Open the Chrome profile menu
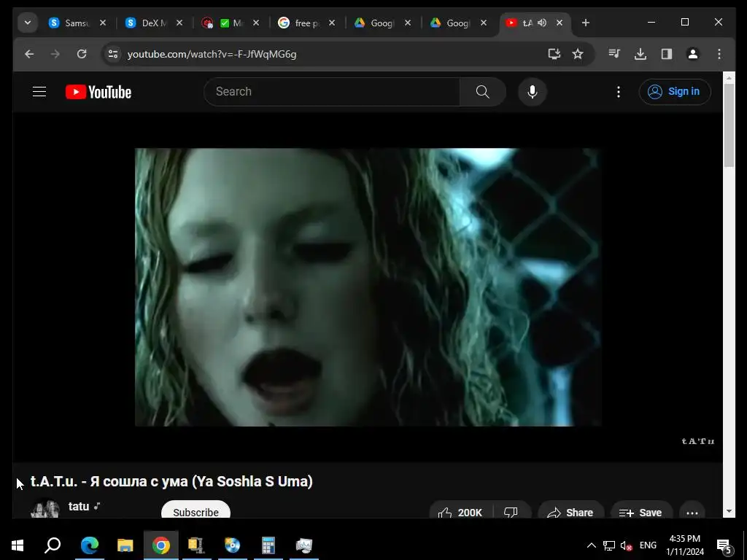The width and height of the screenshot is (747, 560). point(693,54)
